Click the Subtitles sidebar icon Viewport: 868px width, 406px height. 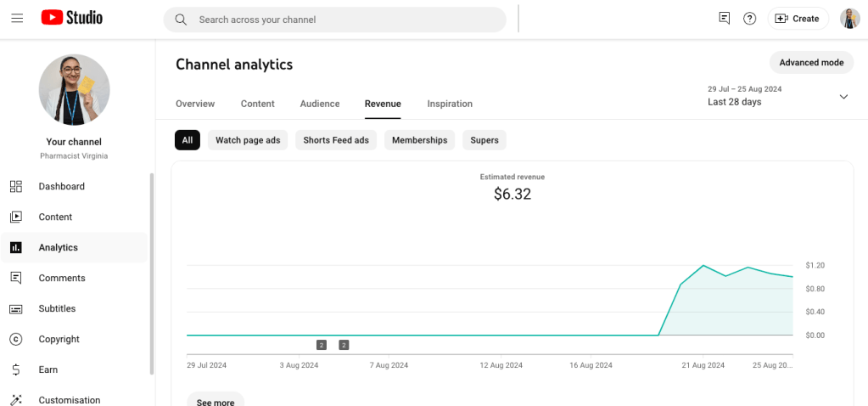point(16,308)
